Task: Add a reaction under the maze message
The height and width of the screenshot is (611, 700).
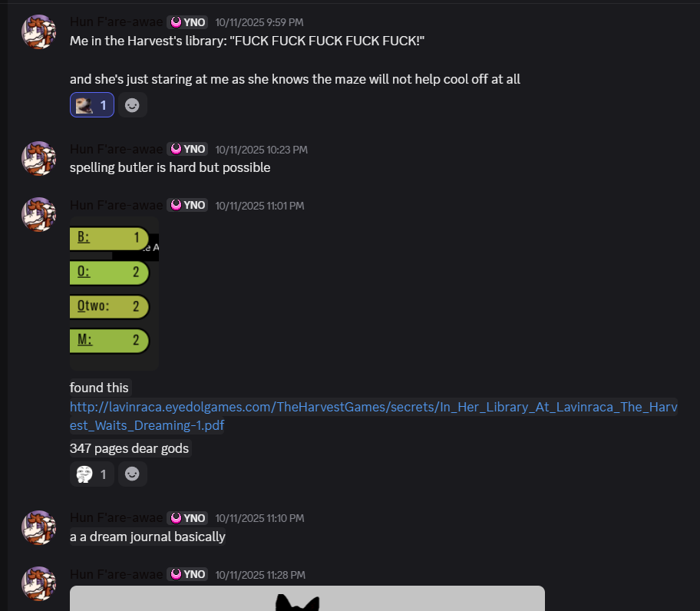Action: pyautogui.click(x=132, y=105)
